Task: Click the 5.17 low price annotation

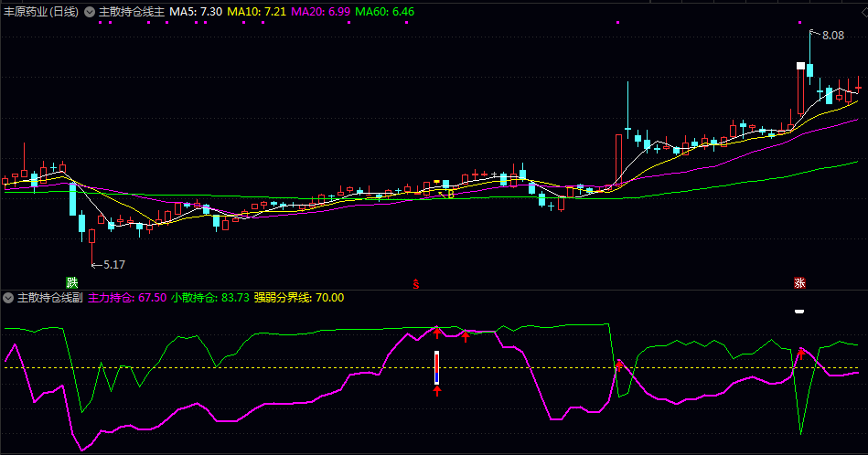Action: click(x=113, y=264)
